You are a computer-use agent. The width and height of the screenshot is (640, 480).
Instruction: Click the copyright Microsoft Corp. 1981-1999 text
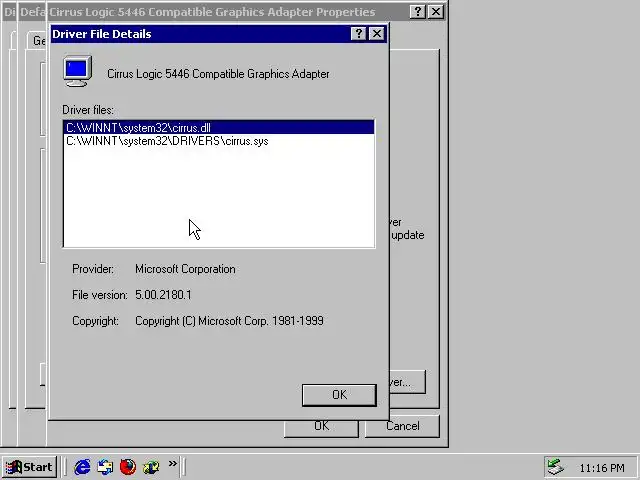pyautogui.click(x=229, y=321)
